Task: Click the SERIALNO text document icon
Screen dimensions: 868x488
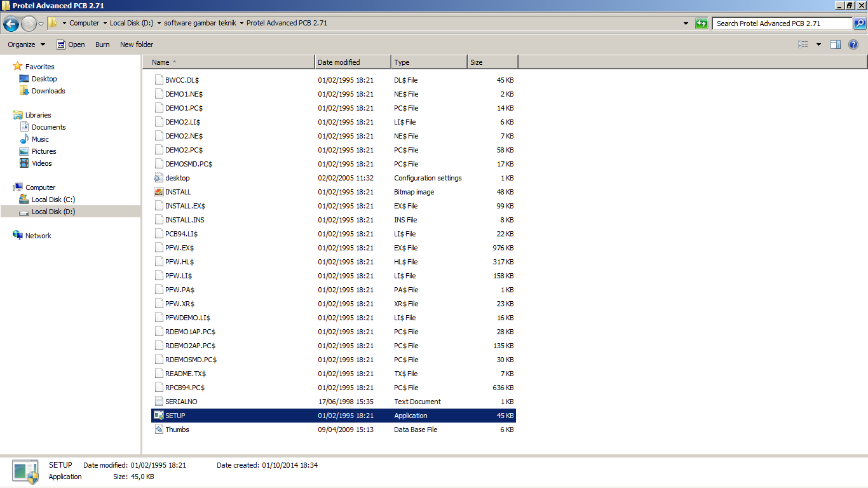Action: (159, 402)
